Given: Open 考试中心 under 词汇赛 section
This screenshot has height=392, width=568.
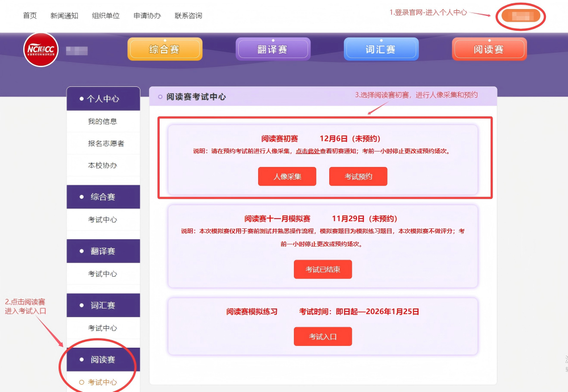Looking at the screenshot, I should point(103,328).
